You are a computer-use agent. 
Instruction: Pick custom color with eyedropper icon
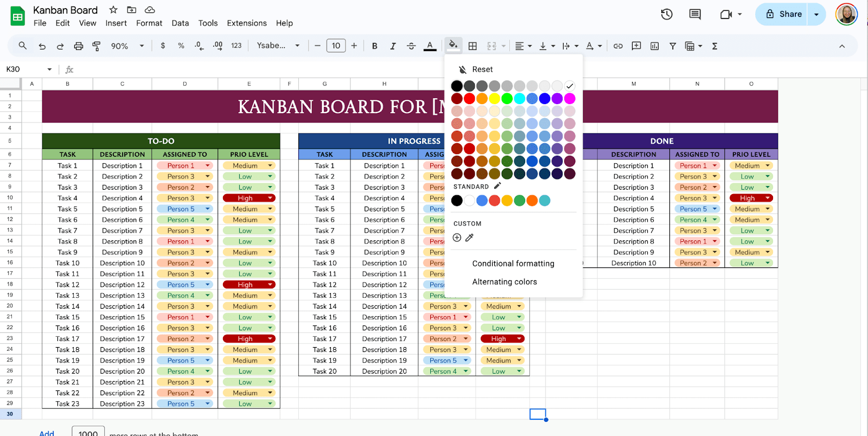[470, 238]
